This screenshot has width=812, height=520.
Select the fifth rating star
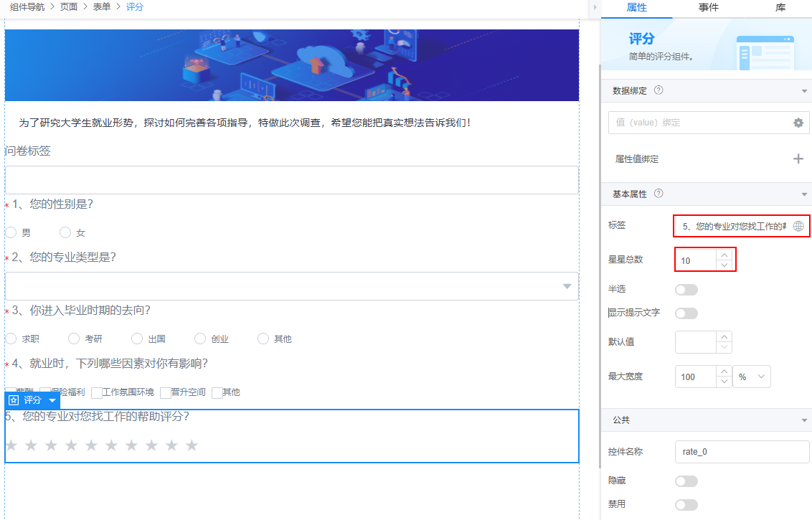click(x=91, y=445)
